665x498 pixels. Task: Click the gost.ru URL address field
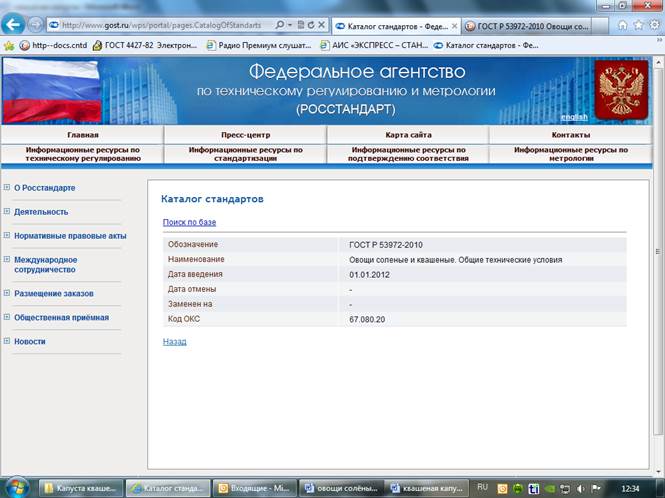[161, 25]
